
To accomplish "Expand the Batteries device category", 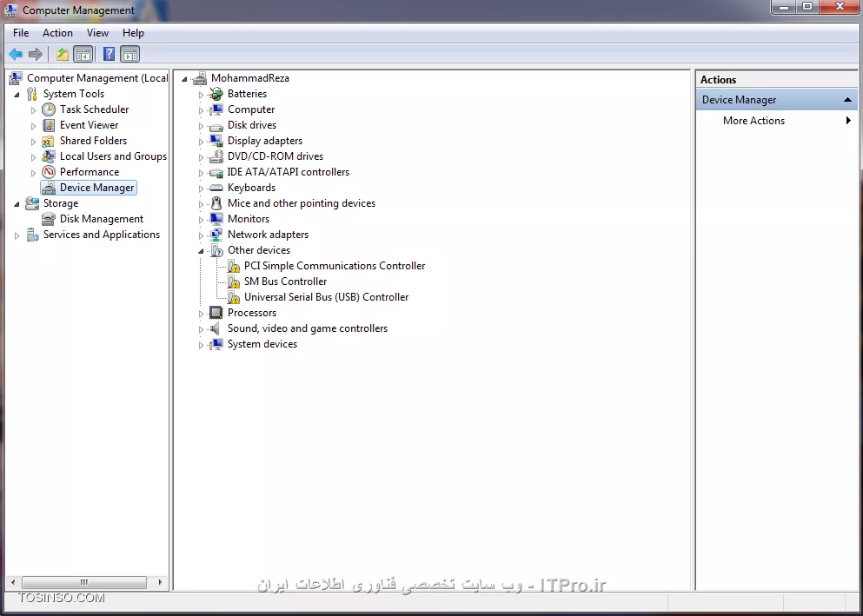I will (x=201, y=95).
